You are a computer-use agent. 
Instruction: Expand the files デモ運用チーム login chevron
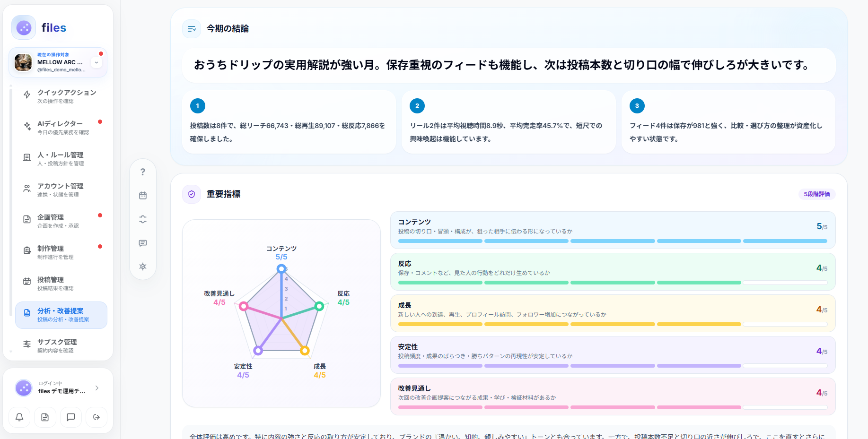(x=97, y=388)
